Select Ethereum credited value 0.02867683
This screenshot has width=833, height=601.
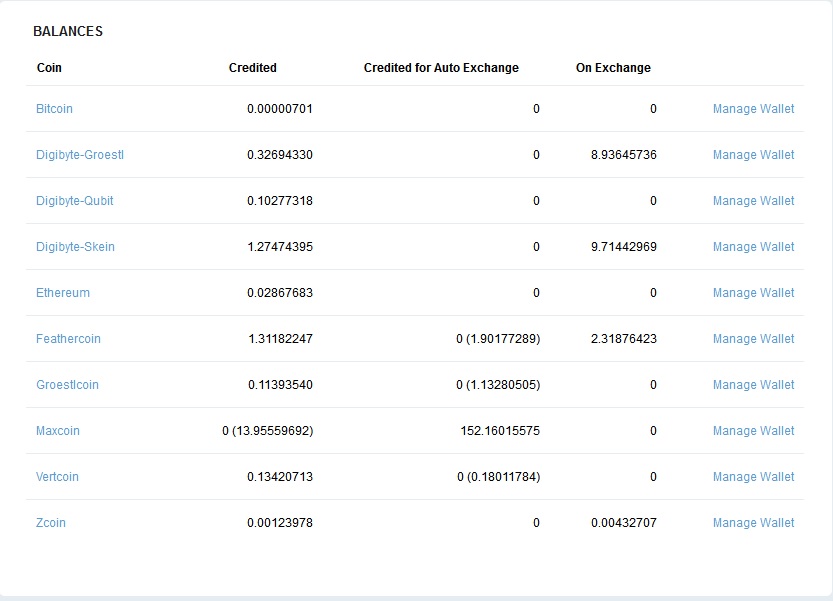[280, 293]
